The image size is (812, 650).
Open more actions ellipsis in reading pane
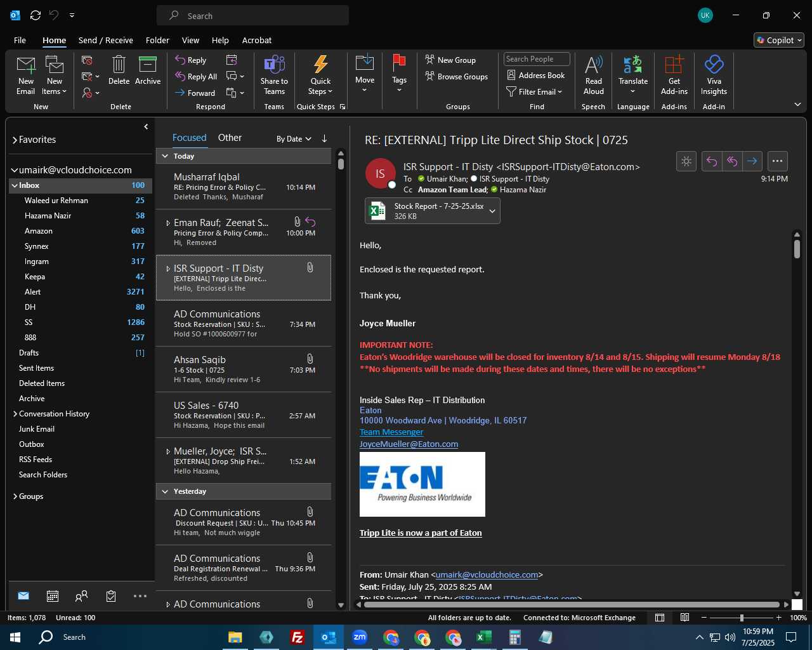click(778, 161)
